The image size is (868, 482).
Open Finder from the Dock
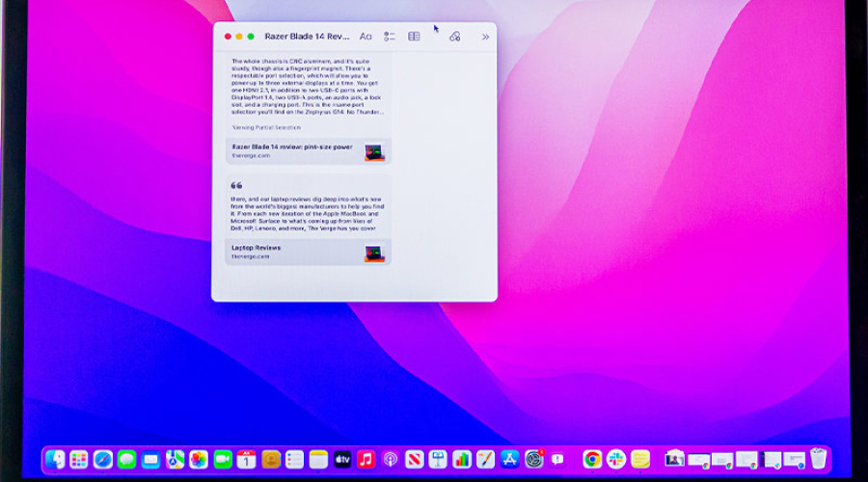tap(55, 459)
